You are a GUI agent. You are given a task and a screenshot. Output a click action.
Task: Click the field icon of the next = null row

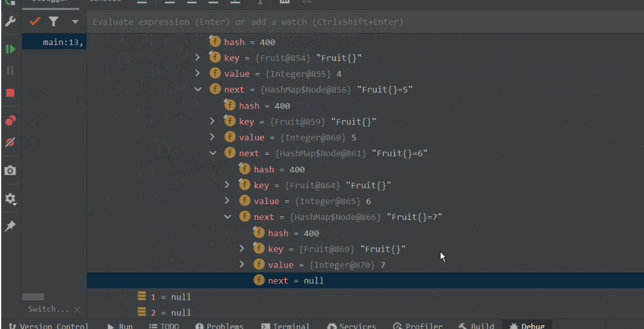(x=259, y=280)
